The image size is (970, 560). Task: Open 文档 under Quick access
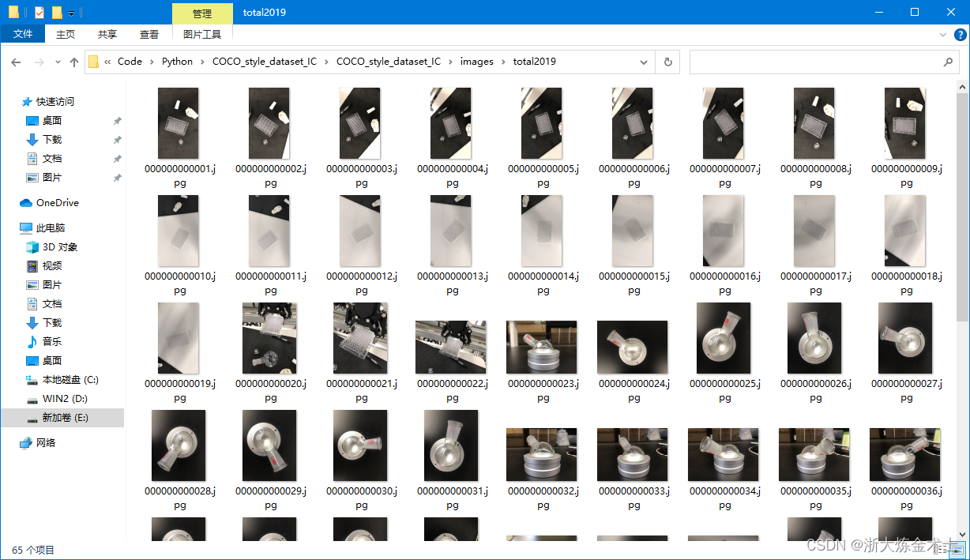52,159
